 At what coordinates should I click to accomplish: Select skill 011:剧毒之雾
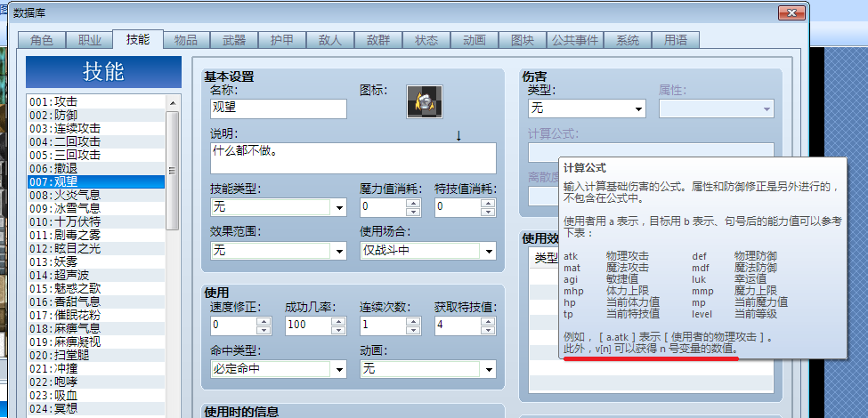[96, 235]
